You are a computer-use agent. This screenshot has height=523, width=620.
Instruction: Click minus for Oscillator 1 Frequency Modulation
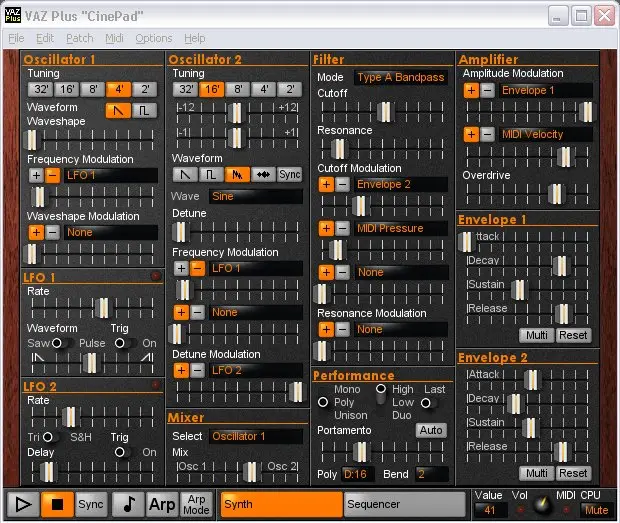(52, 175)
